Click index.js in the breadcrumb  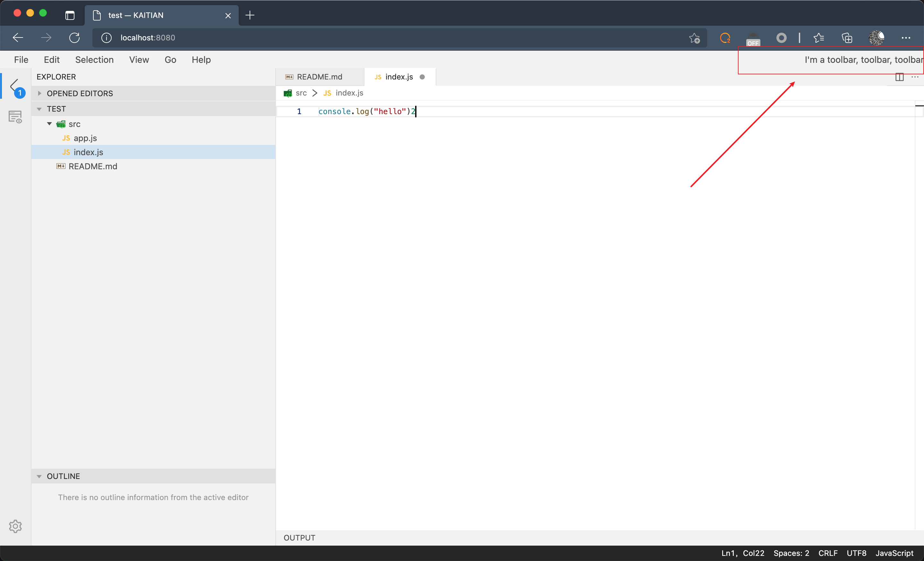(x=349, y=93)
